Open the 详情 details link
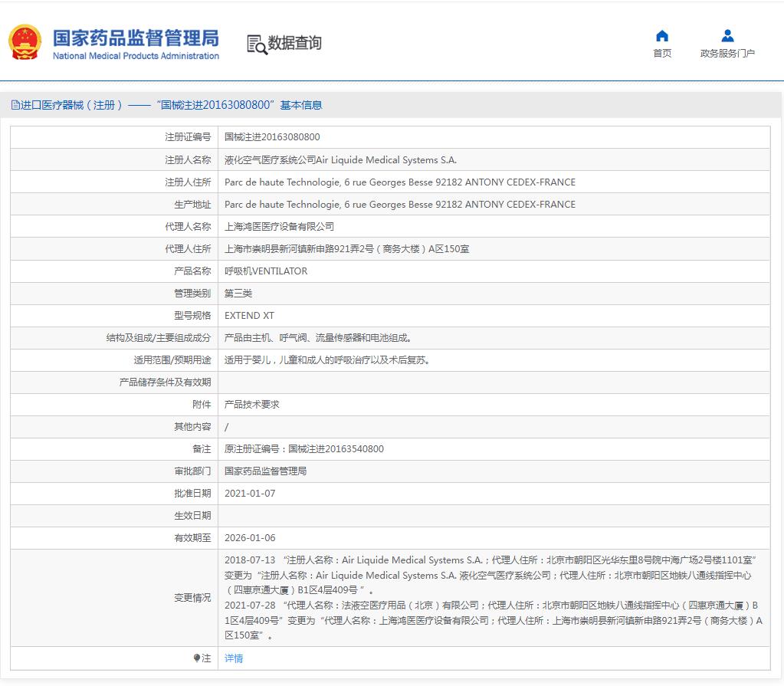Screen dimensions: 784x686 click(x=233, y=658)
